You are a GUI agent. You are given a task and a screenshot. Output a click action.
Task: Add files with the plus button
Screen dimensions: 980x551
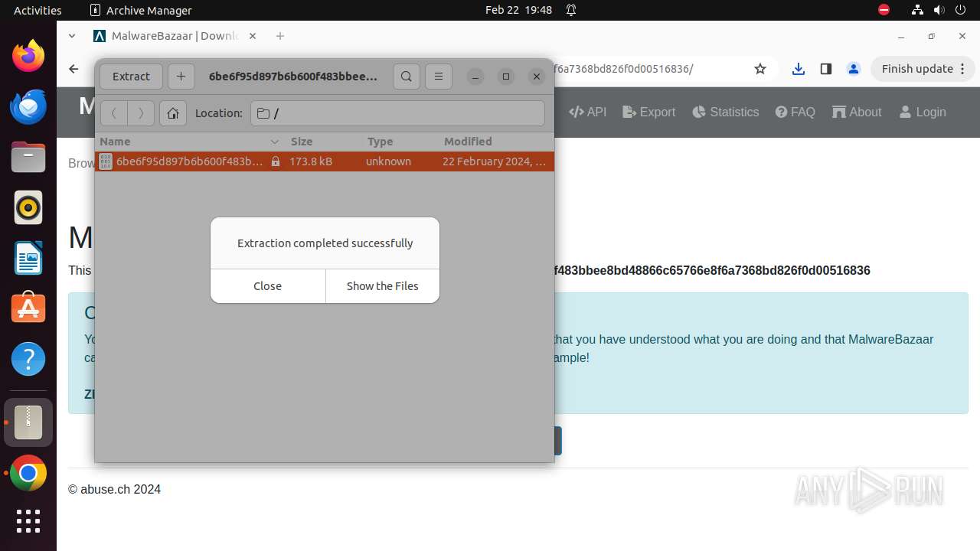[181, 77]
